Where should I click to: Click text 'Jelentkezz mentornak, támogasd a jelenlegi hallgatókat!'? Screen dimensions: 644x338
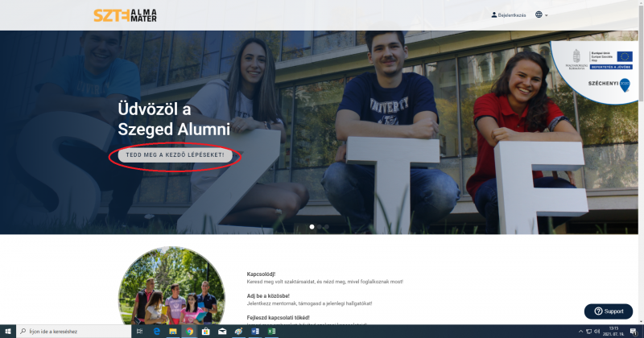[x=309, y=303]
